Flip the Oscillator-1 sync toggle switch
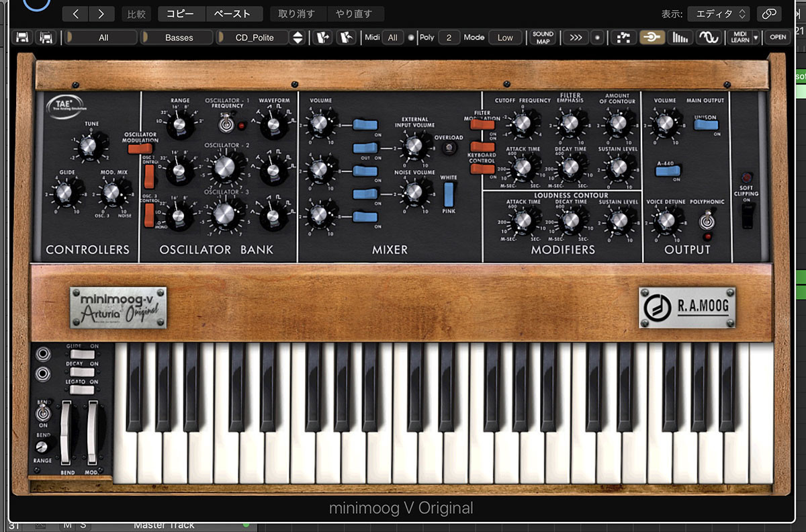Viewport: 806px width, 532px height. click(x=225, y=124)
